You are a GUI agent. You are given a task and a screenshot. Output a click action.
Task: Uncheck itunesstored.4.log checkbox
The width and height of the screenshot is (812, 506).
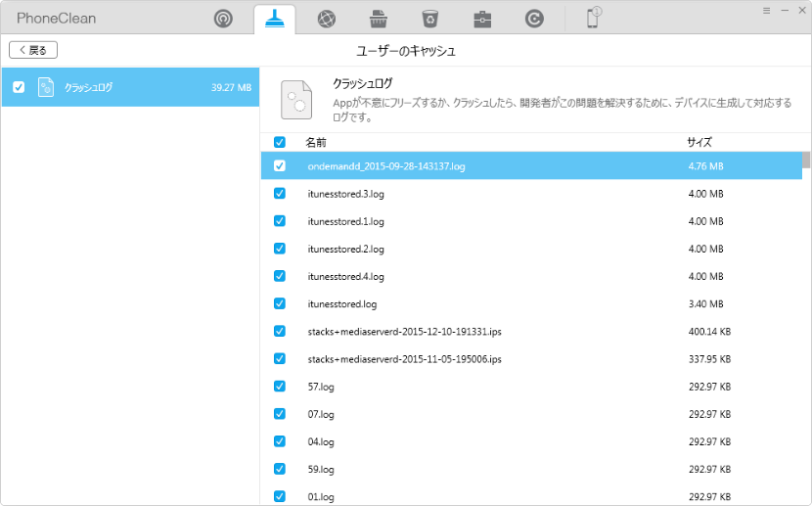(280, 276)
